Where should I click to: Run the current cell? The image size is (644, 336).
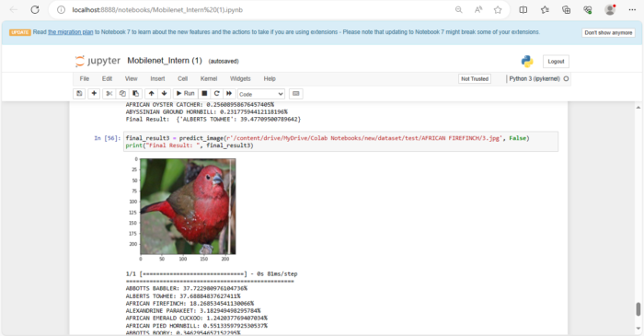coord(186,94)
